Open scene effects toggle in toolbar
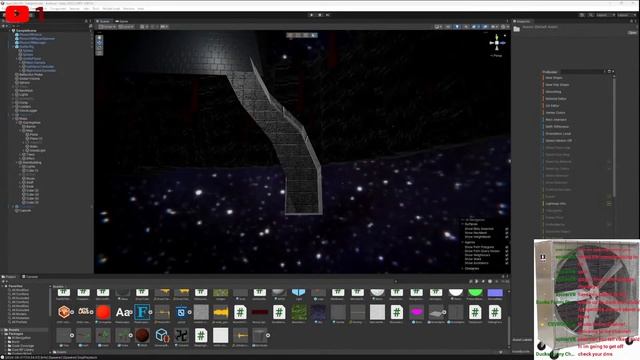 coord(474,27)
